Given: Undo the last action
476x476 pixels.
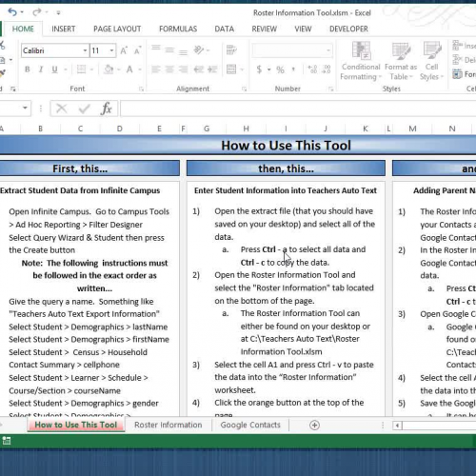Looking at the screenshot, I should [12, 12].
